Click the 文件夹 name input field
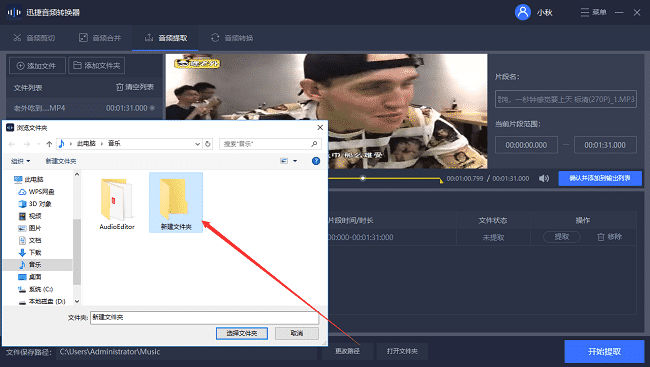Image resolution: width=650 pixels, height=367 pixels. point(204,317)
